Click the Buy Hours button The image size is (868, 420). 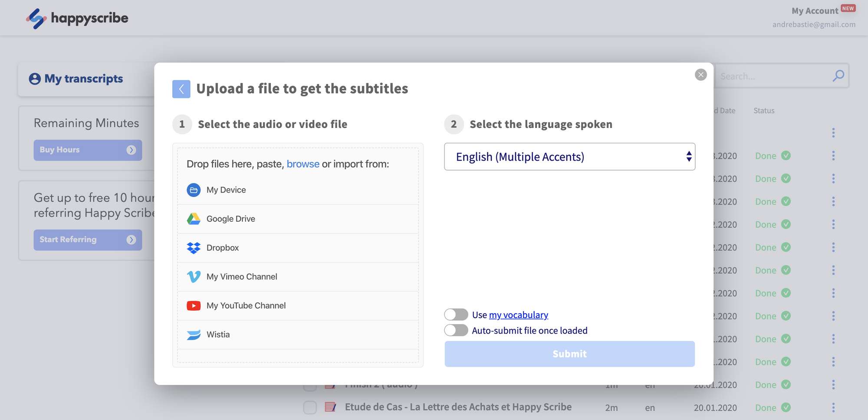click(88, 150)
